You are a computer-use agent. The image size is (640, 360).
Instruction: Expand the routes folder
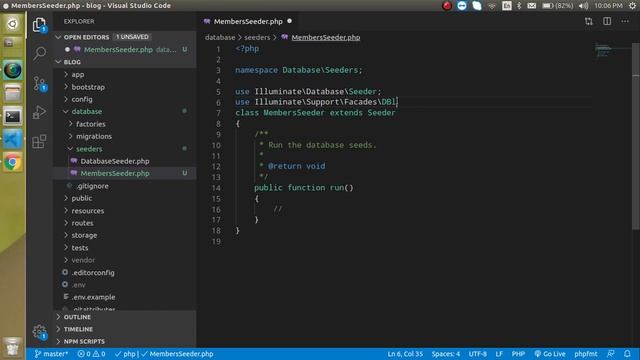click(82, 223)
